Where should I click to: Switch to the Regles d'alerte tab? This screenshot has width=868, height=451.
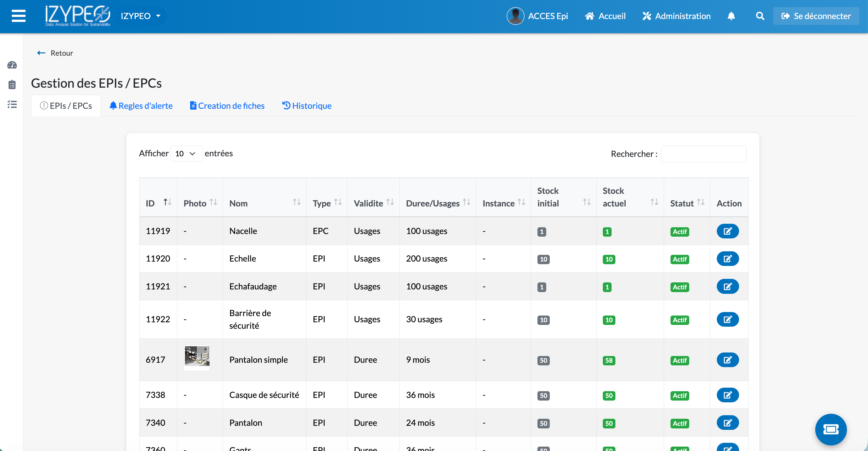tap(141, 106)
